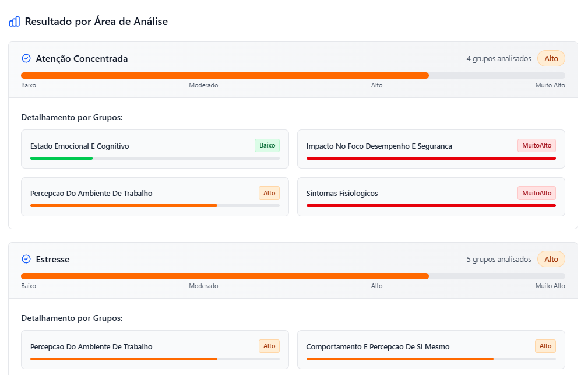The image size is (588, 375).
Task: Toggle the Alto badge on Percepcao Do Ambiente De Trabalho
Action: (x=269, y=192)
